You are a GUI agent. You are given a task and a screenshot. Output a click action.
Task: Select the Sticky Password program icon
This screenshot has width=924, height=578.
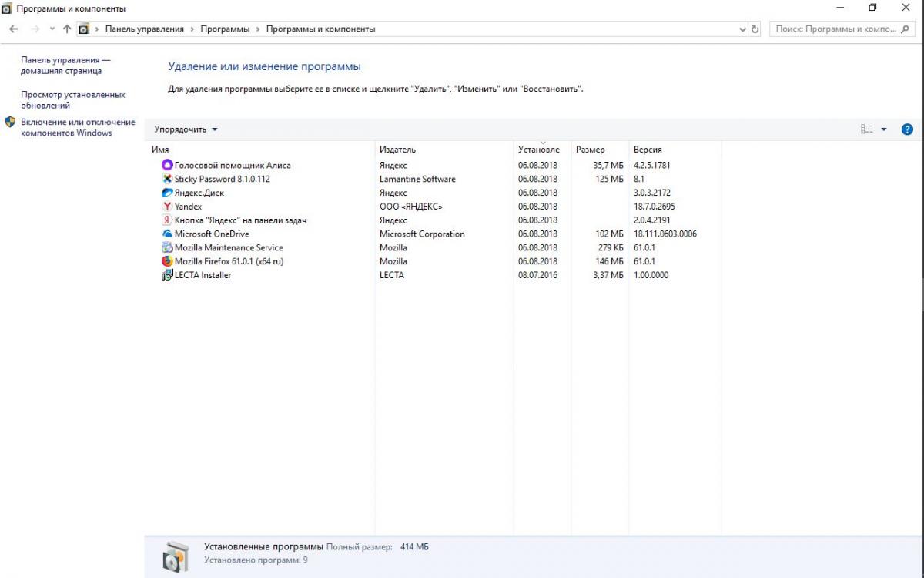pyautogui.click(x=167, y=179)
